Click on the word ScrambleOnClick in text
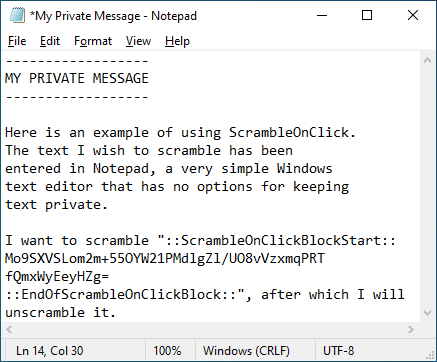This screenshot has width=437, height=362. pyautogui.click(x=289, y=133)
